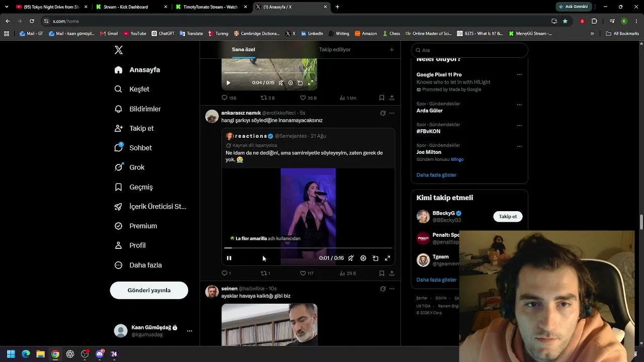Image resolution: width=644 pixels, height=362 pixels.
Task: Open Grok actions on seinen post
Action: coord(383,289)
